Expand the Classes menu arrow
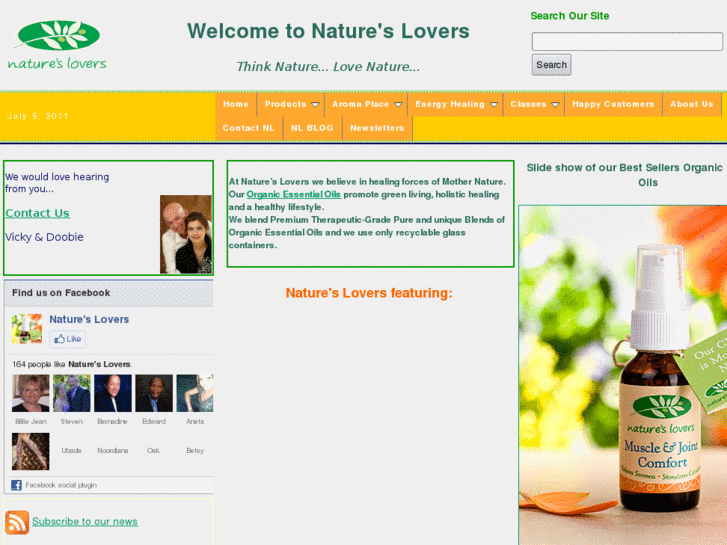 (x=555, y=105)
